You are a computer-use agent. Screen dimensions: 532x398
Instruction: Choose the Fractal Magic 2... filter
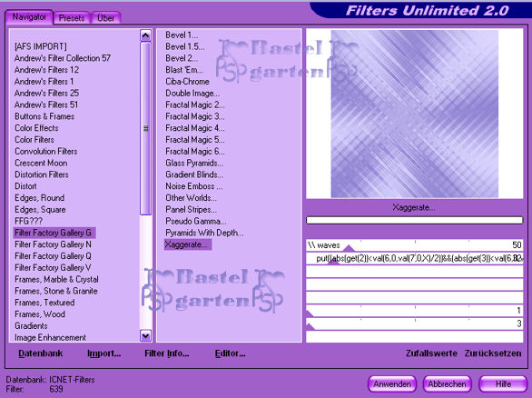tap(195, 104)
